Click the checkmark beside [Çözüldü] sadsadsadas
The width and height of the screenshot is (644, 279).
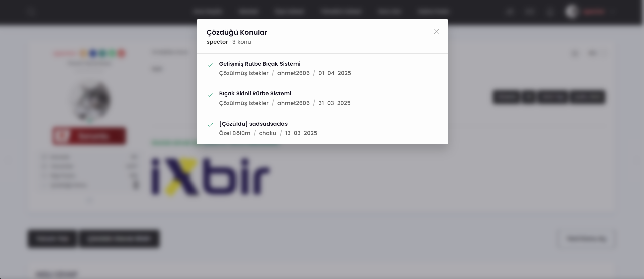(x=211, y=125)
